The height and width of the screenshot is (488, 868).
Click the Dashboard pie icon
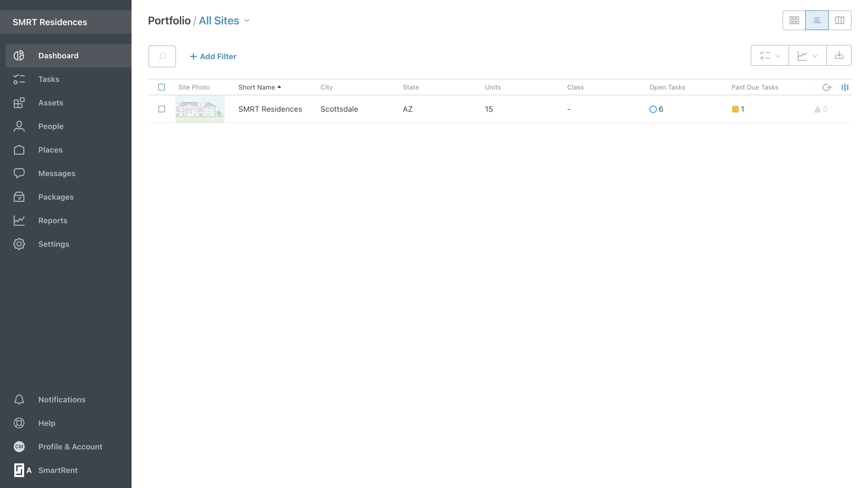(19, 56)
